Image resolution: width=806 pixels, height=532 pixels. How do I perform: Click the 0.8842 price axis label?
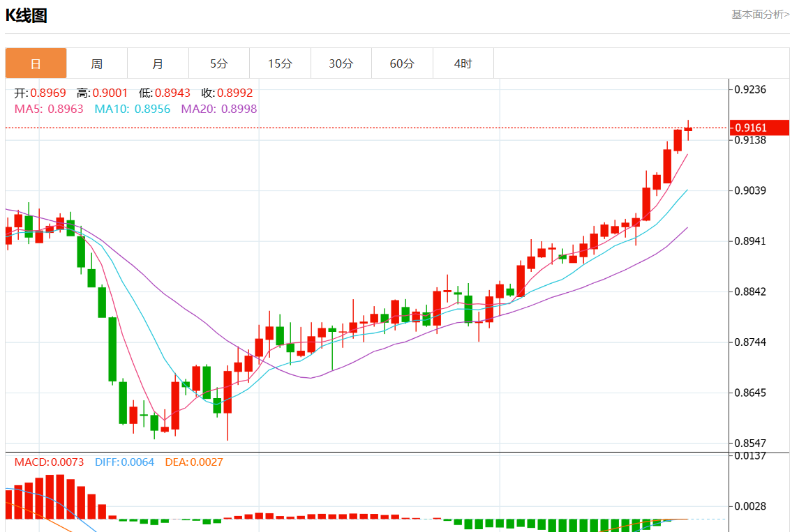[750, 291]
